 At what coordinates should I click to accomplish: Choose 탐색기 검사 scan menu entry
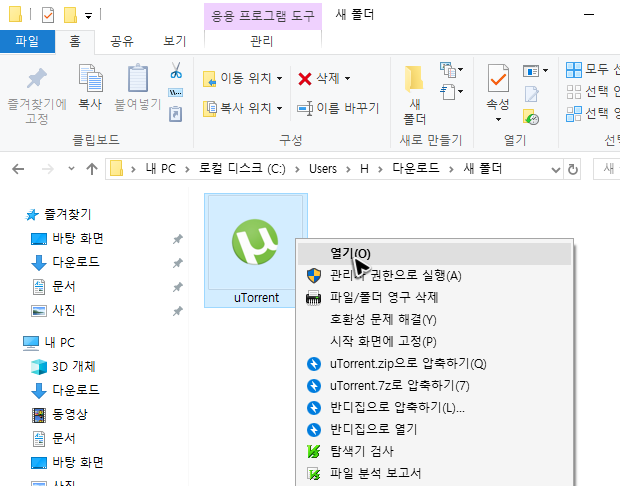click(434, 451)
